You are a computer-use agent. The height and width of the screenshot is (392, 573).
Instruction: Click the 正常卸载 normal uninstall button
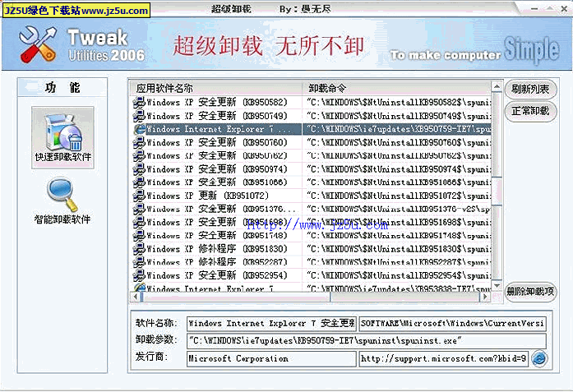[530, 111]
